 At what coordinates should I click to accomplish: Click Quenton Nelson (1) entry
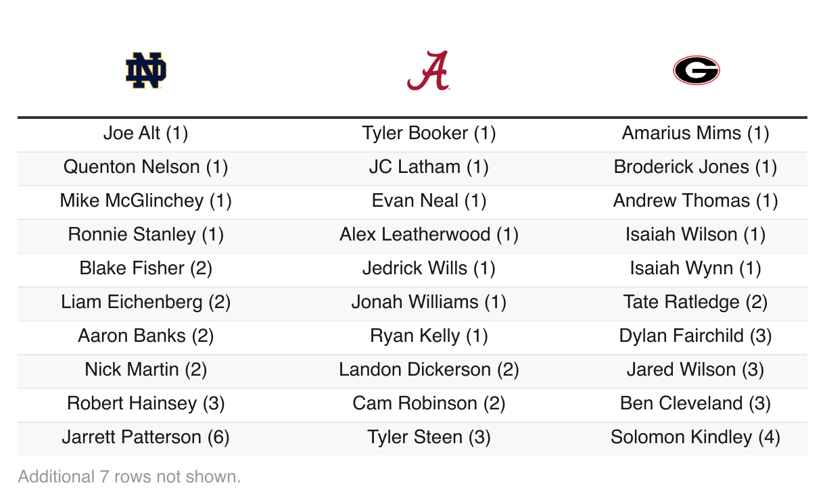point(146,167)
